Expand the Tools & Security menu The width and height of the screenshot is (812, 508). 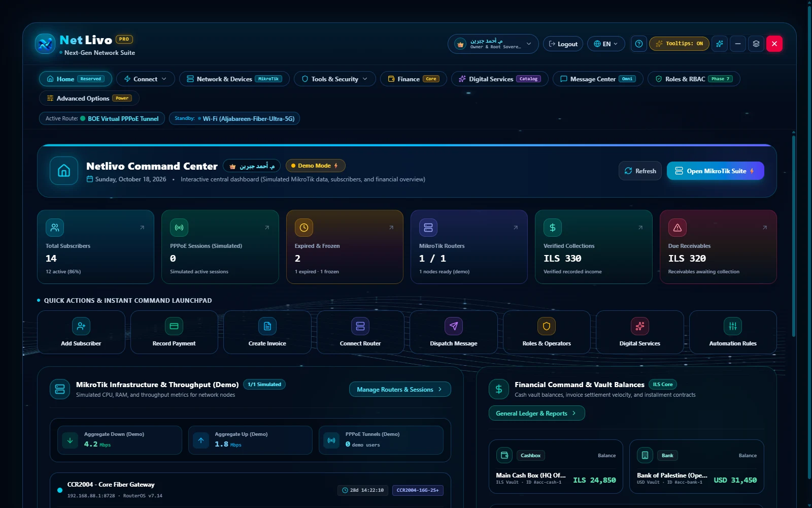click(x=335, y=79)
